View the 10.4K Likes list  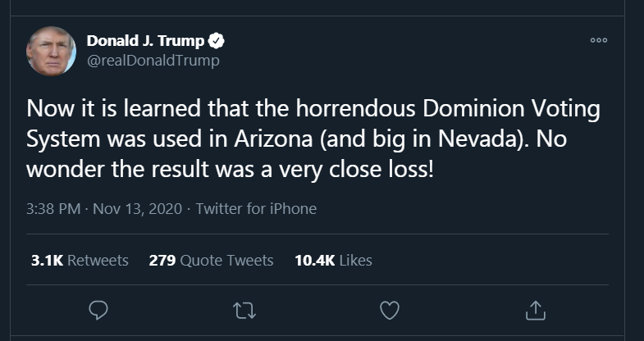333,260
